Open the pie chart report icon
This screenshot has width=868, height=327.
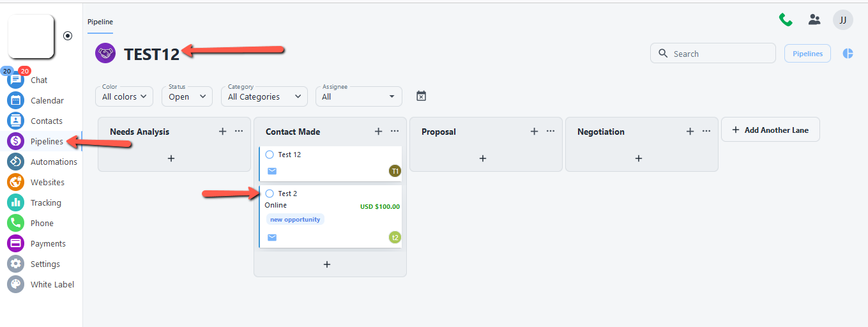click(x=848, y=54)
